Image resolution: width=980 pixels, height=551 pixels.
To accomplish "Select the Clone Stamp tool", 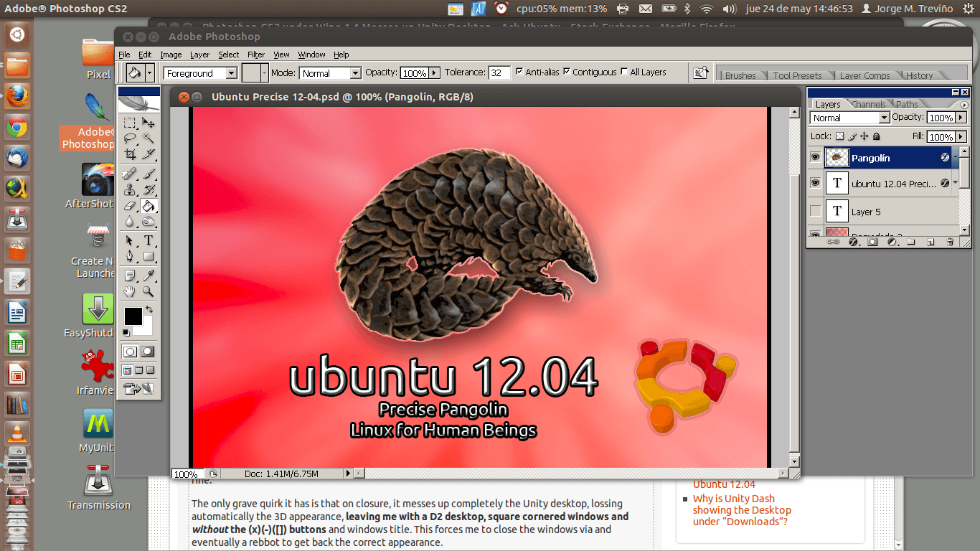I will point(130,189).
